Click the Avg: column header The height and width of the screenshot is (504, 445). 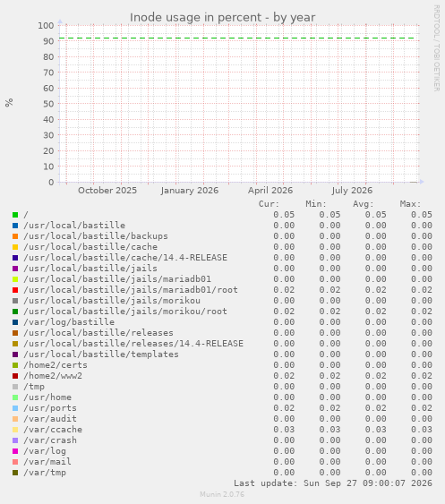(x=364, y=204)
